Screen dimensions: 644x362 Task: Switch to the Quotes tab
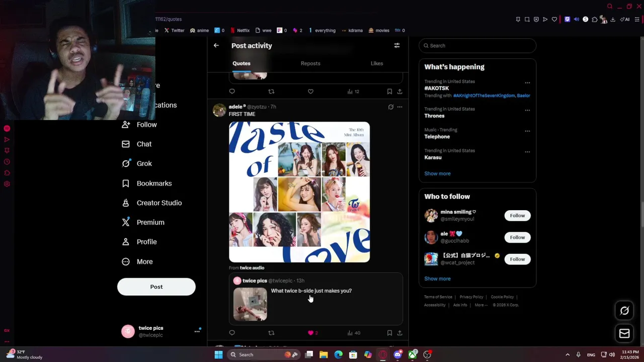242,63
